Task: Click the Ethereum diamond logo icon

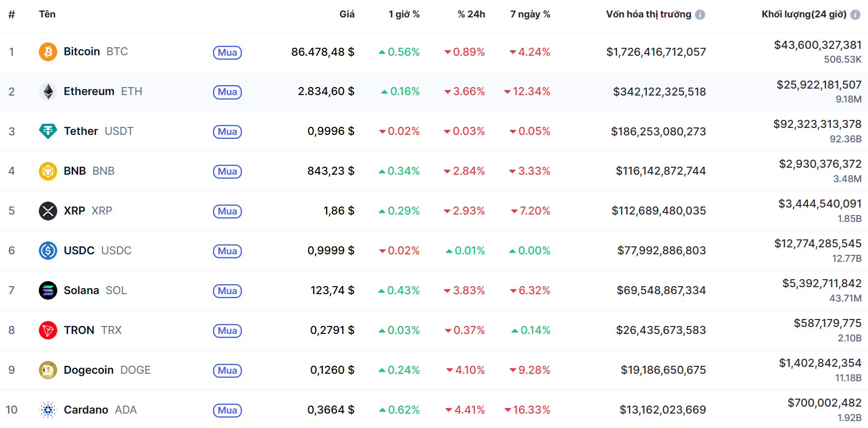Action: 48,92
